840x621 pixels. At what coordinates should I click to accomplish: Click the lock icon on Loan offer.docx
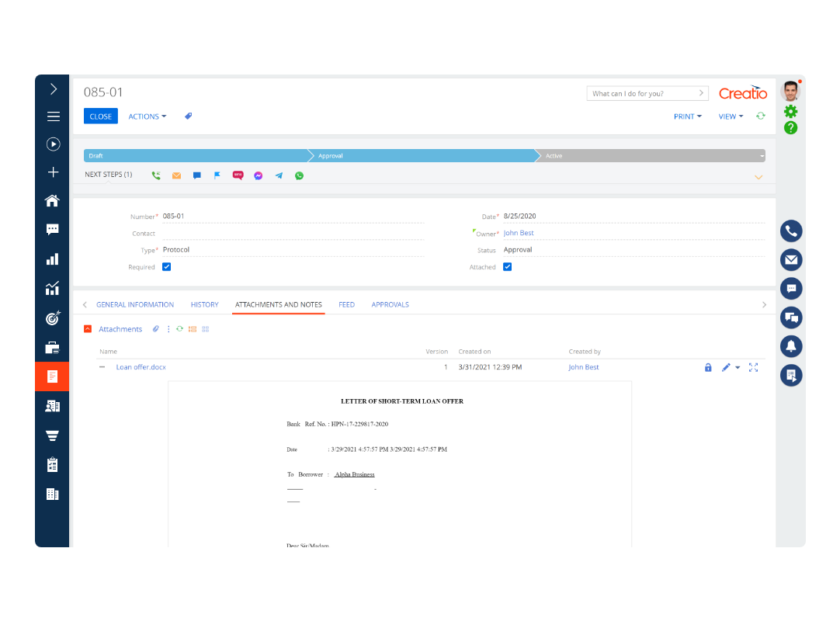click(708, 367)
